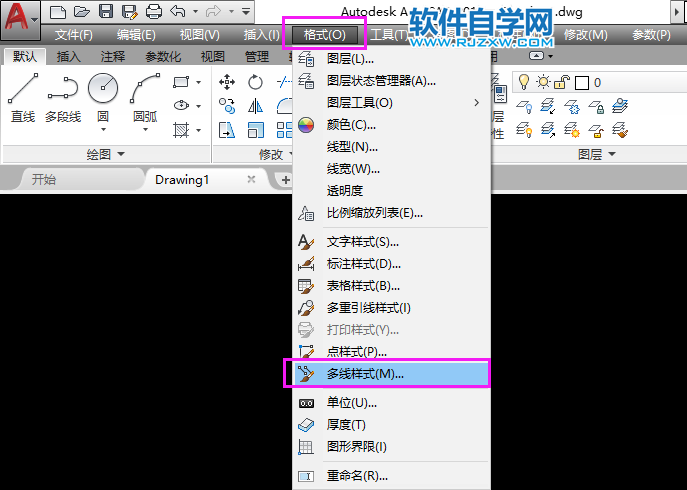Screen dimensions: 687x490
Task: Toggle layer on/off lightbulb
Action: click(x=524, y=82)
